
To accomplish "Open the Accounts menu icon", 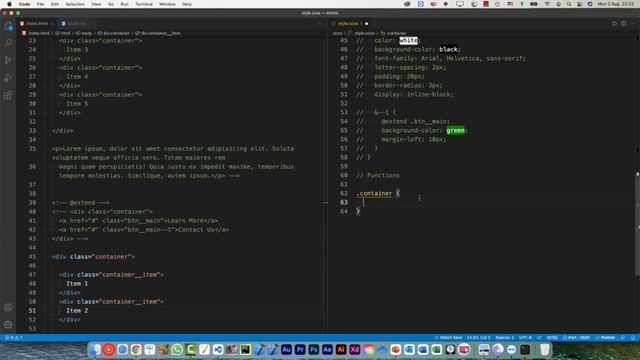I will click(x=8, y=307).
